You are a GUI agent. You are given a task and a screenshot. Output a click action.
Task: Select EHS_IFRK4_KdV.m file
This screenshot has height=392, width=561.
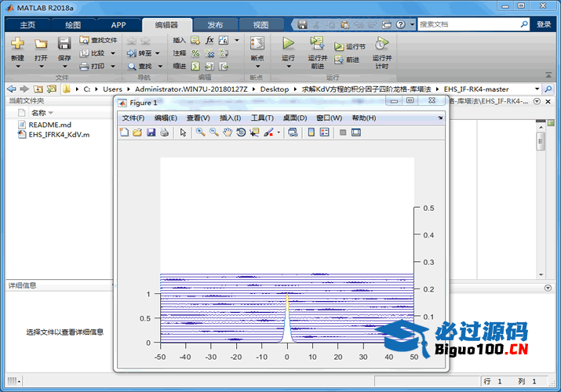pyautogui.click(x=53, y=135)
